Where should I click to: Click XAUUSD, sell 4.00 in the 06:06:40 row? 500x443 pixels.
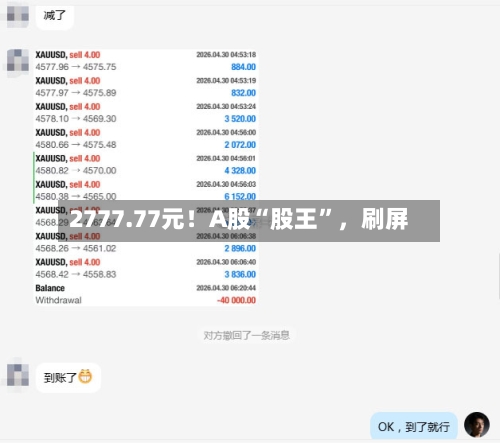click(68, 262)
